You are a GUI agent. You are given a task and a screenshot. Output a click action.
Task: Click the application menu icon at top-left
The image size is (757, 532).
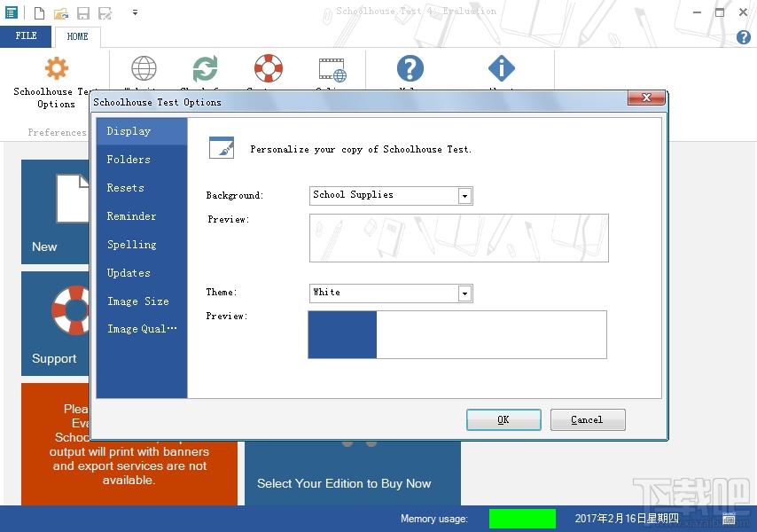[12, 12]
